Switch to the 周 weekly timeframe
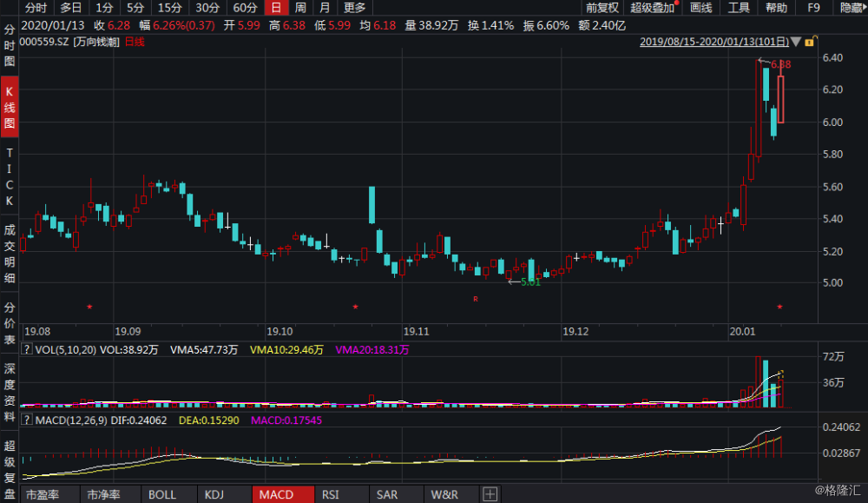Image resolution: width=868 pixels, height=503 pixels. click(x=300, y=8)
